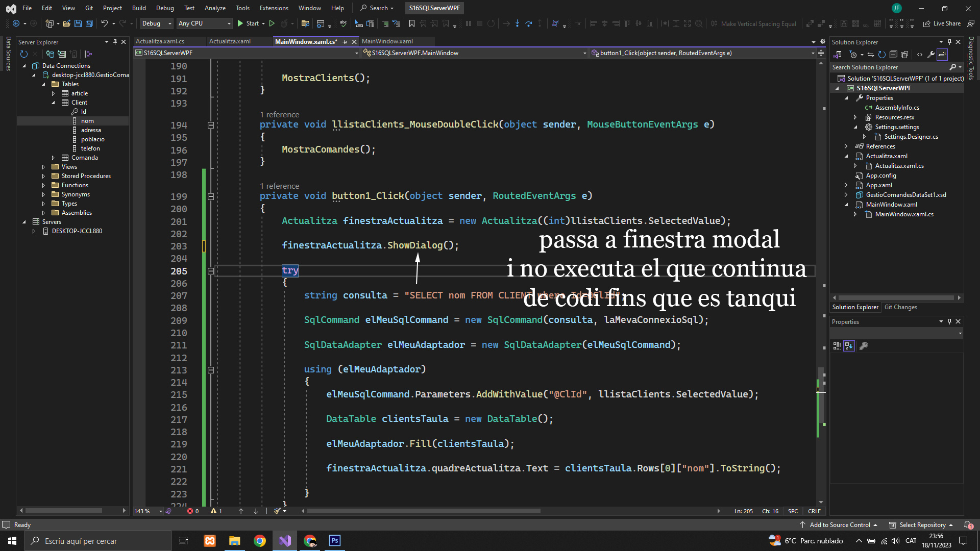Image resolution: width=980 pixels, height=551 pixels.
Task: Open Solution Explorer Properties wrench icon
Action: click(931, 55)
